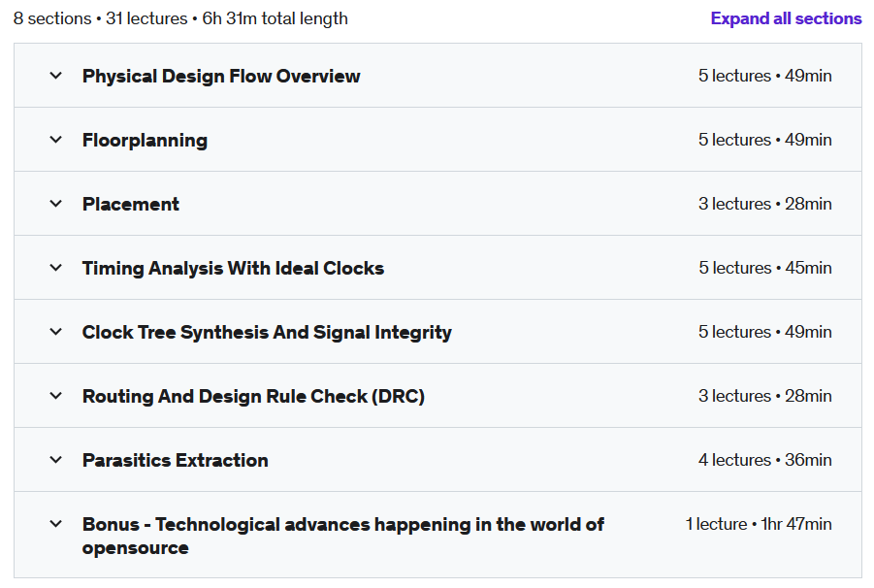Image resolution: width=874 pixels, height=588 pixels.
Task: Expand Routing And Design Rule Check chevron
Action: pyautogui.click(x=55, y=396)
